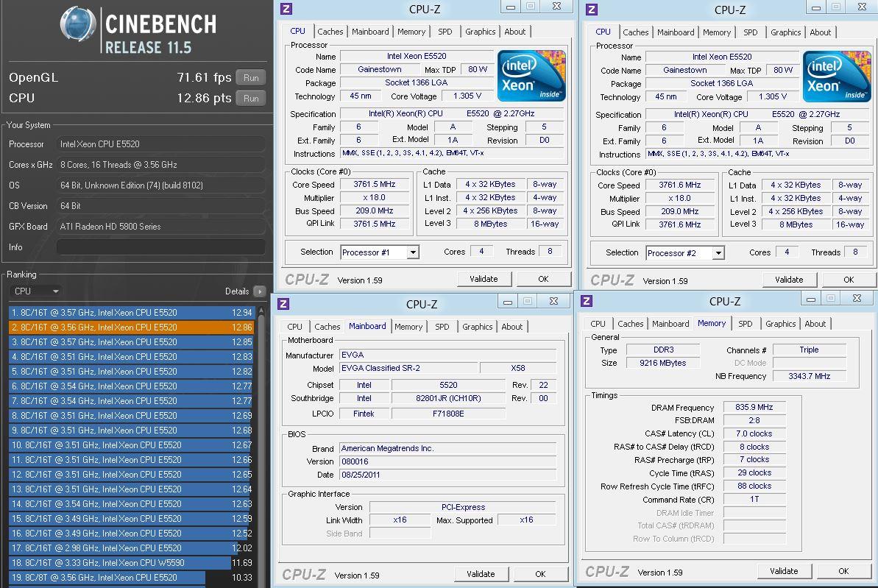
Task: Open About tab in Processor #2 window
Action: point(821,32)
